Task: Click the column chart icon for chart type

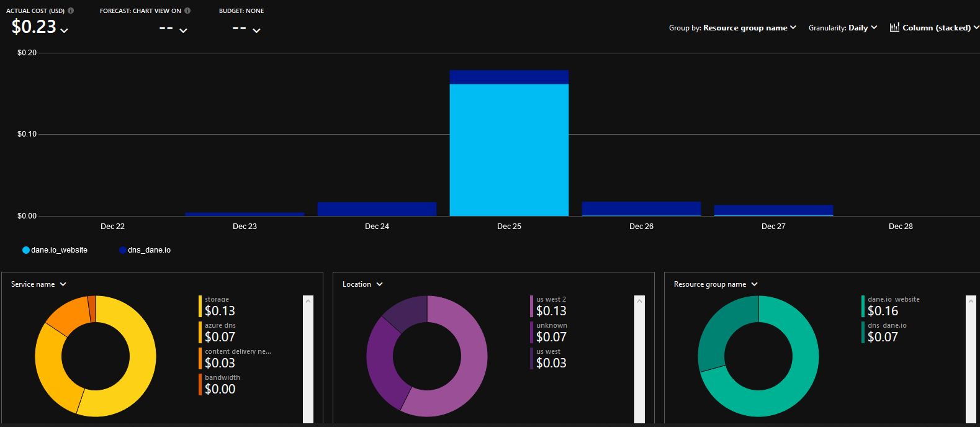Action: (894, 27)
